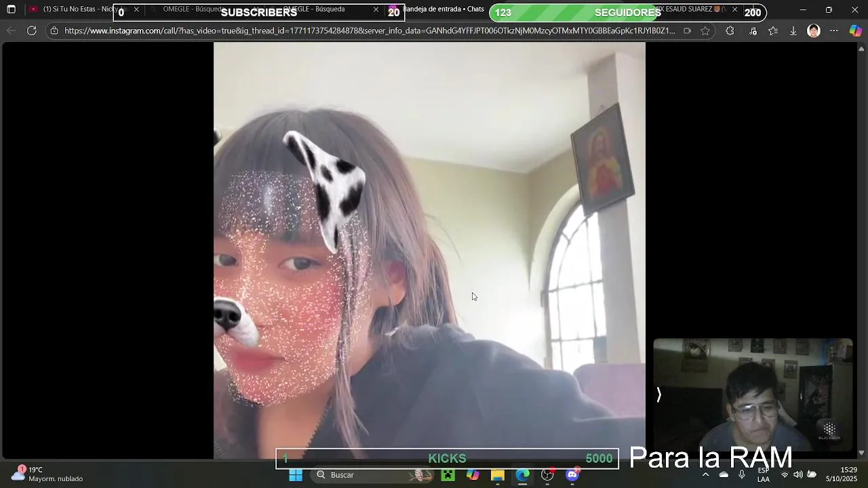The width and height of the screenshot is (868, 488).
Task: Open the volume speaker tray icon
Action: (x=798, y=474)
